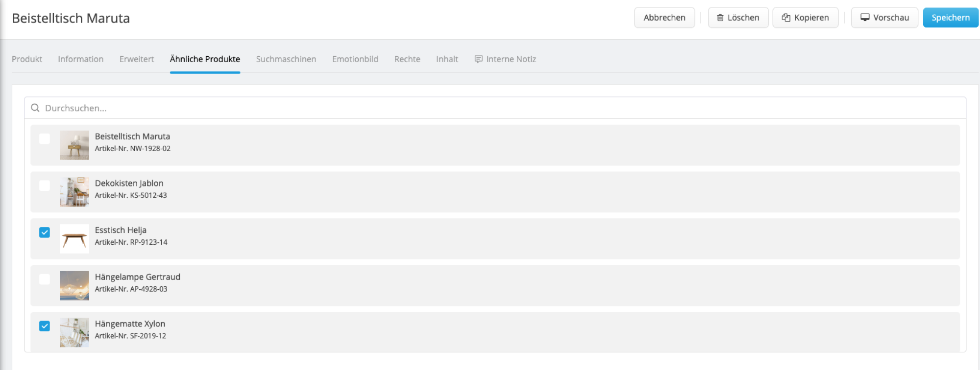Tick the Dekokisten Jablon checkbox
Screen dimensions: 980x370
45,186
